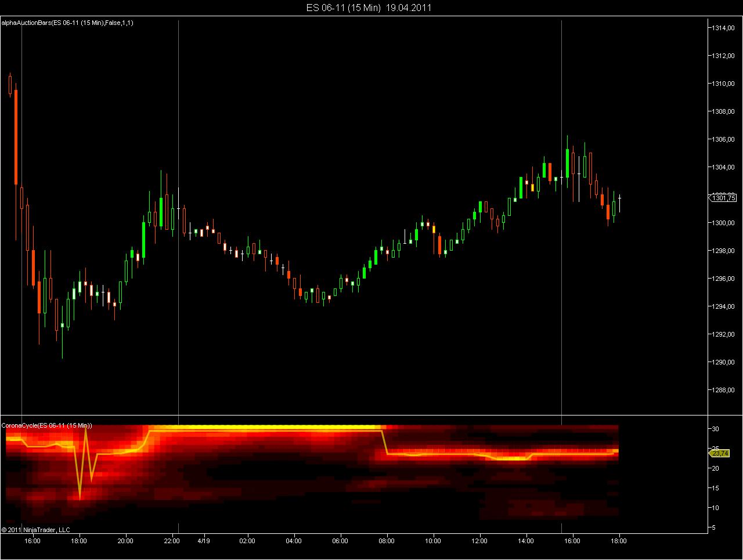The height and width of the screenshot is (560, 743).
Task: Click the 14:00 time axis label
Action: coord(526,541)
